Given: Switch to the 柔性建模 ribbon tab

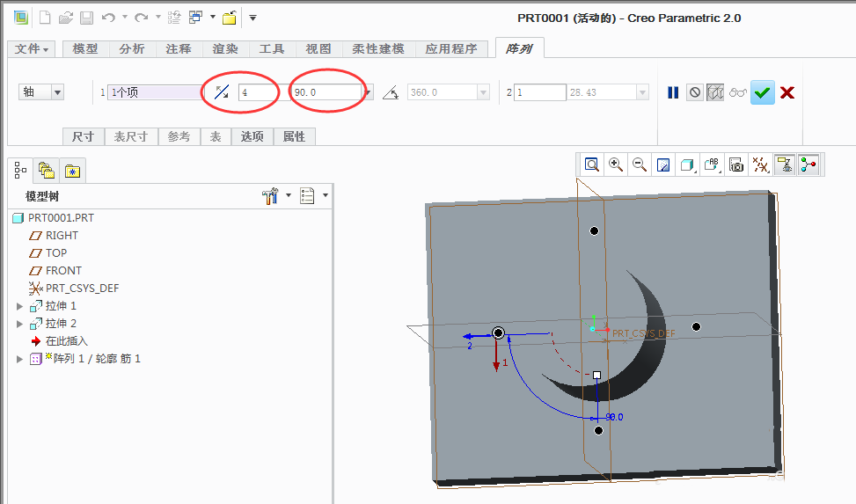Looking at the screenshot, I should [x=378, y=49].
